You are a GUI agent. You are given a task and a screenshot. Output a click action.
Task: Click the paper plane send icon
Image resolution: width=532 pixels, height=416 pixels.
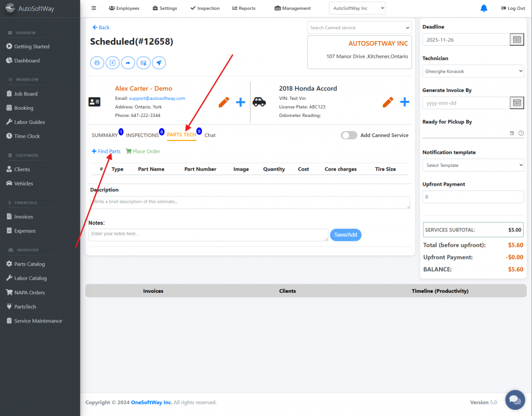point(159,63)
